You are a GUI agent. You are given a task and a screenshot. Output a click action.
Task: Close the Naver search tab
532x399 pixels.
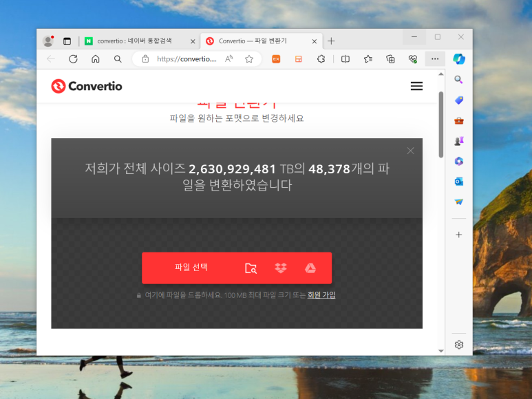(x=193, y=41)
